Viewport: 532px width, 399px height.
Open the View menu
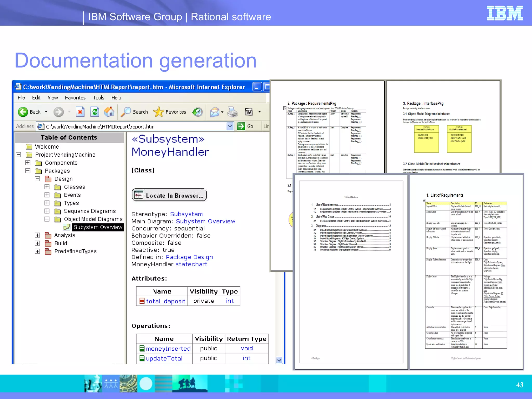coord(53,98)
